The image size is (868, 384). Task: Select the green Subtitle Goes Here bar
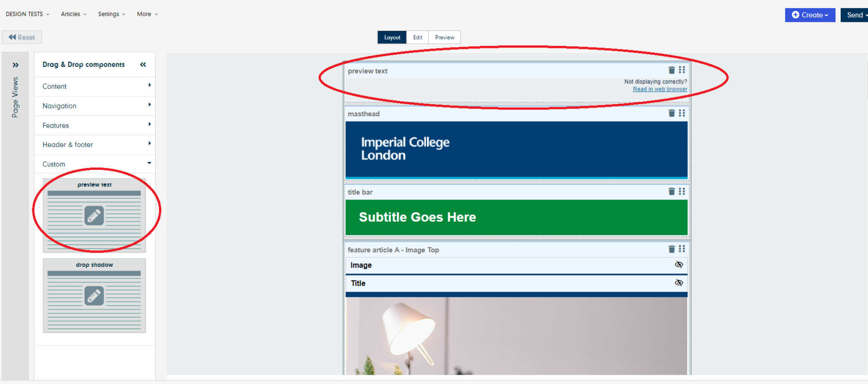(516, 217)
